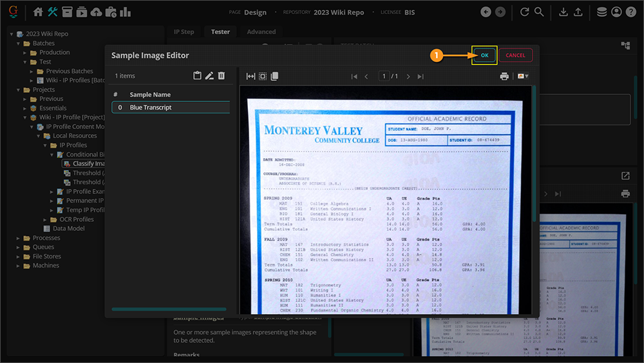
Task: Select the Wiki - IP Profile [Project] item
Action: click(x=72, y=117)
